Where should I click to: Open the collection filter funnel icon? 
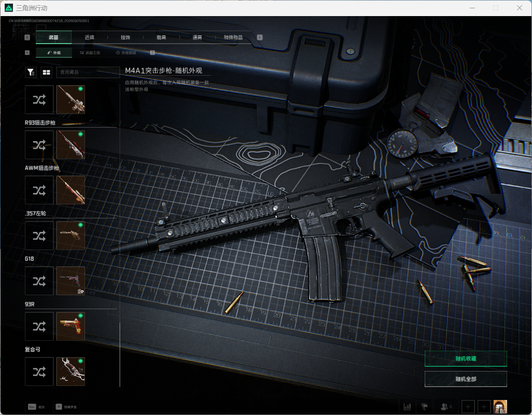[31, 72]
